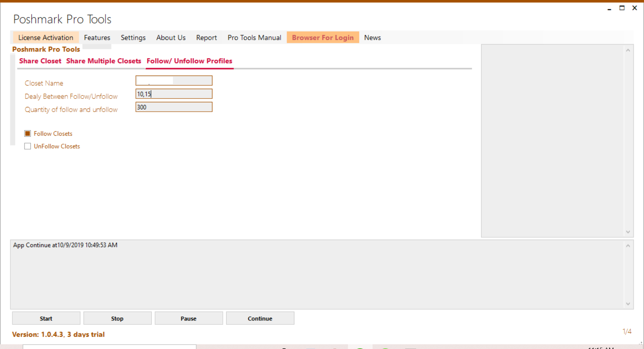The height and width of the screenshot is (349, 644).
Task: Uncheck the Follow Closets checkbox
Action: [28, 134]
